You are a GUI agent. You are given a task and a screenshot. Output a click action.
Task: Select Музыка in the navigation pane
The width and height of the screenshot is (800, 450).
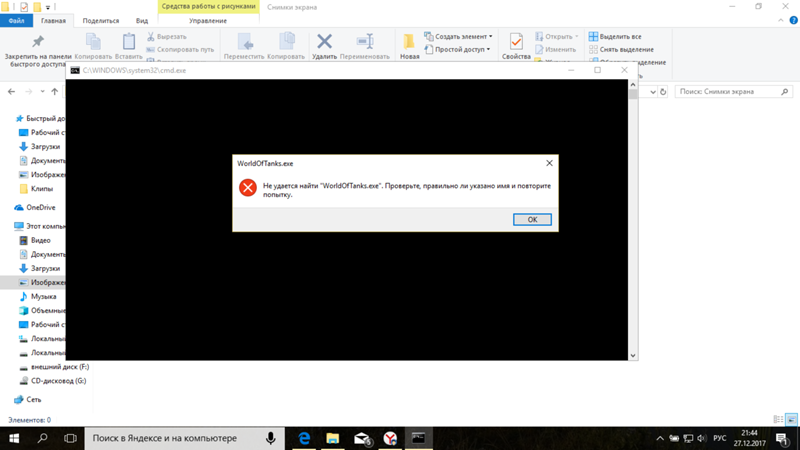(x=37, y=296)
